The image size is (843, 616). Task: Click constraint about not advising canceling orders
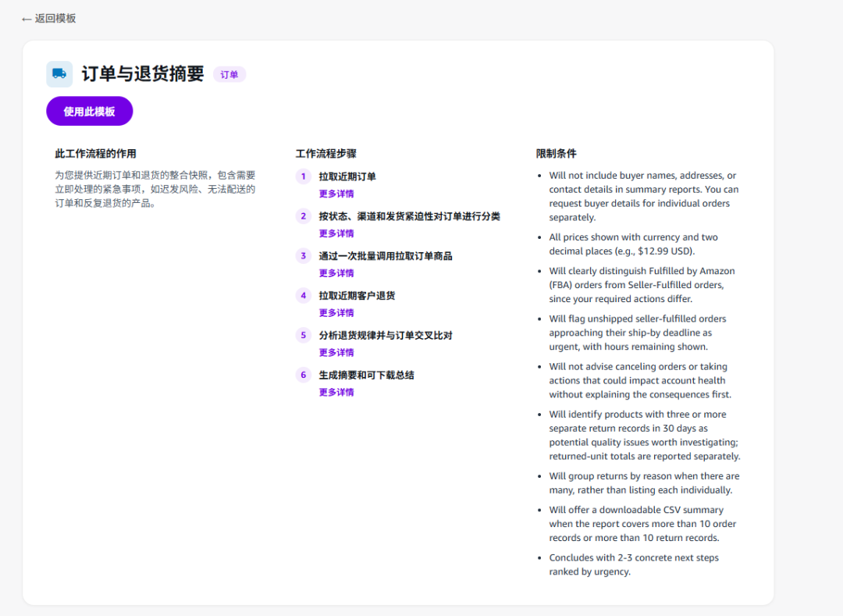pyautogui.click(x=640, y=380)
